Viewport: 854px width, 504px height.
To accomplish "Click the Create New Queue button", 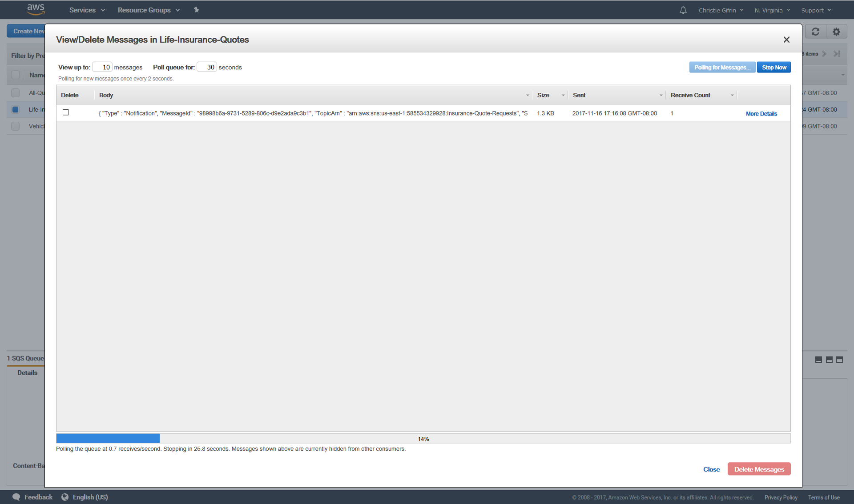I will [x=26, y=31].
